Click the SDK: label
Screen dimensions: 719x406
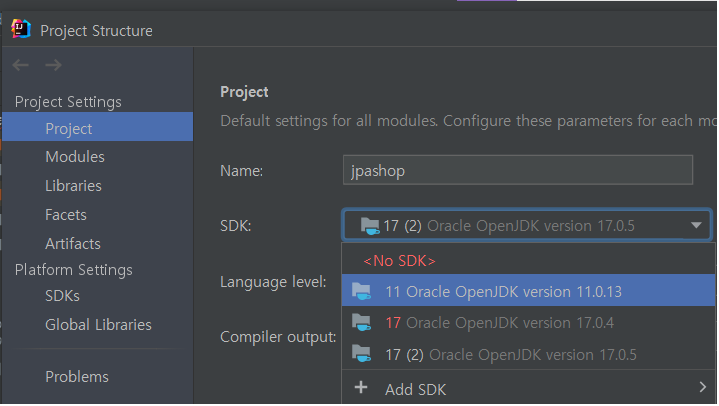tap(236, 226)
